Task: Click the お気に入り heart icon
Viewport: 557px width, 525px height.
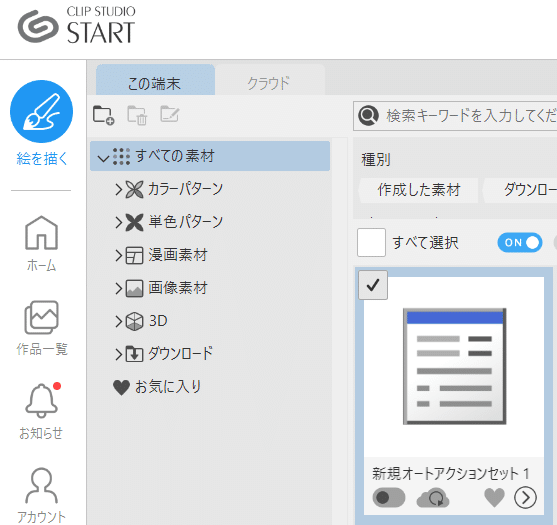Action: pos(121,388)
